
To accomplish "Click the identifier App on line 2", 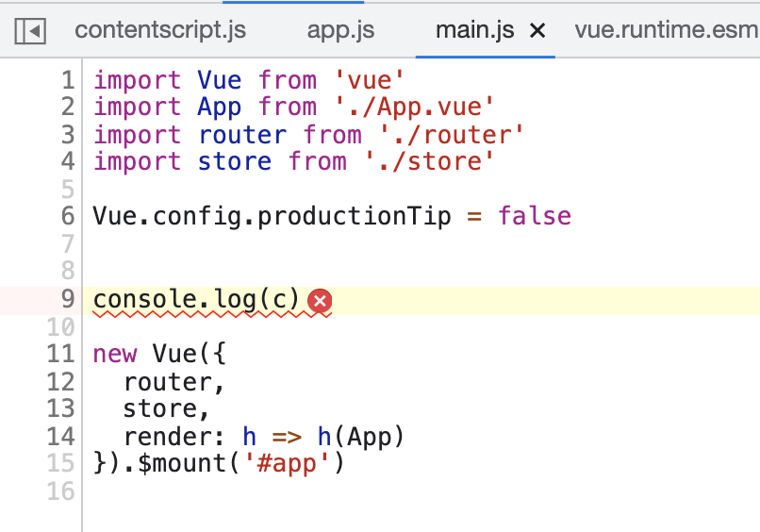I will (x=219, y=108).
